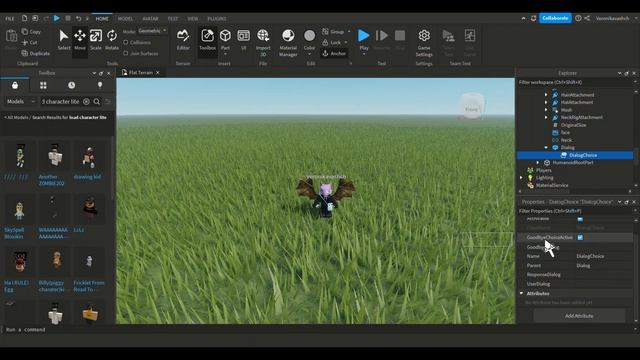Switch to the TEST ribbon tab
This screenshot has height=360, width=640.
click(173, 19)
